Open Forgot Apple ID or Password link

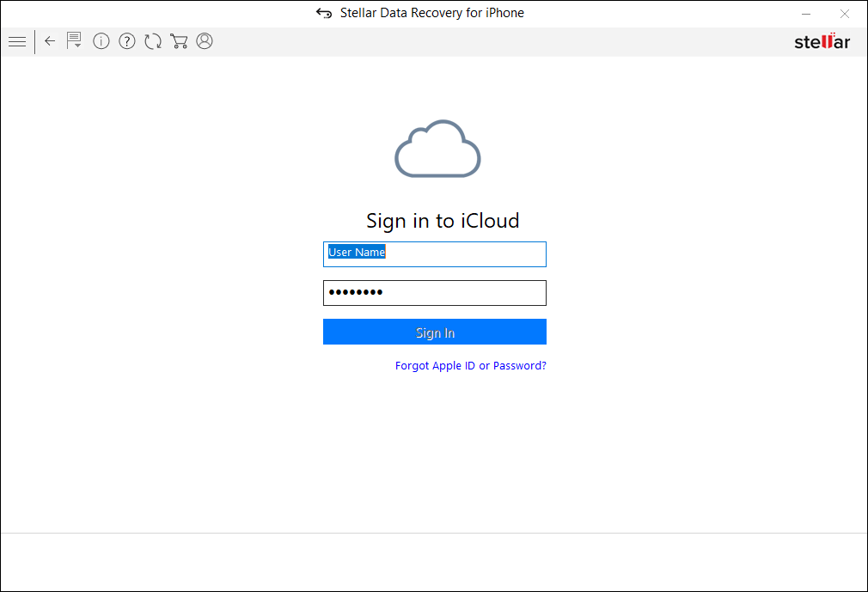471,366
